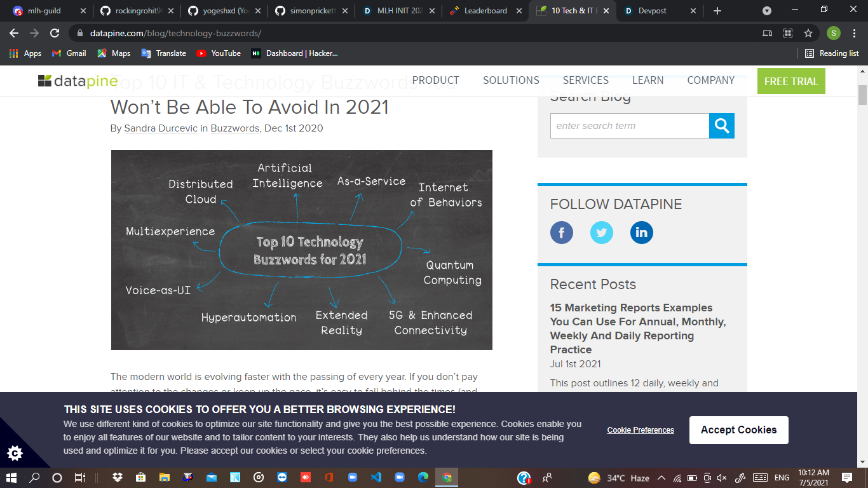
Task: Open a new Chrome tab
Action: [717, 11]
